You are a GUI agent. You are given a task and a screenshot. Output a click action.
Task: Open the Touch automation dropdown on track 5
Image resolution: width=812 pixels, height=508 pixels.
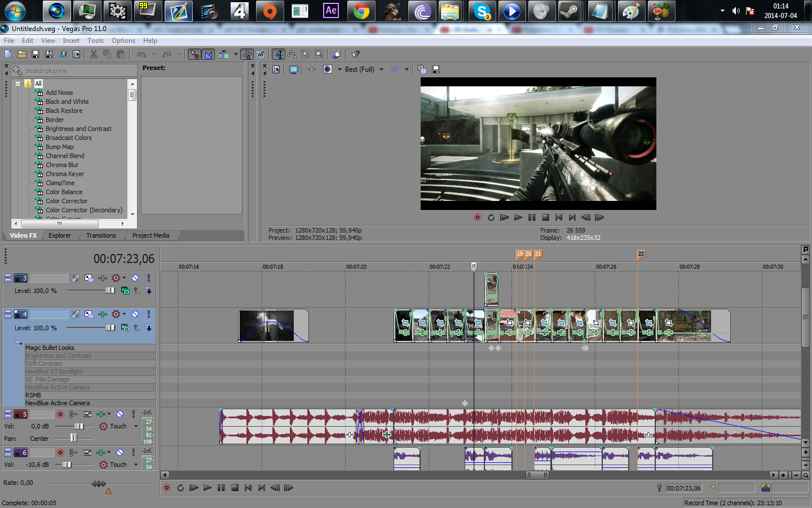click(x=136, y=426)
